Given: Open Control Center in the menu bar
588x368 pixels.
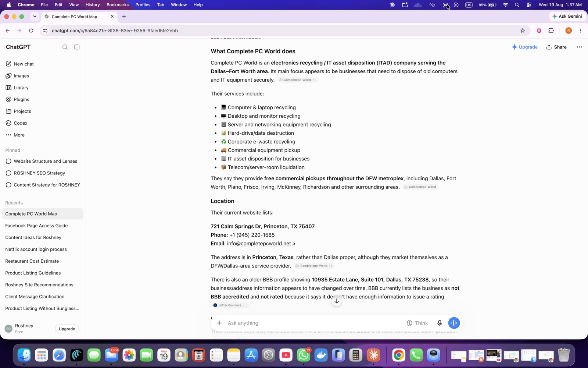Looking at the screenshot, I should (529, 5).
